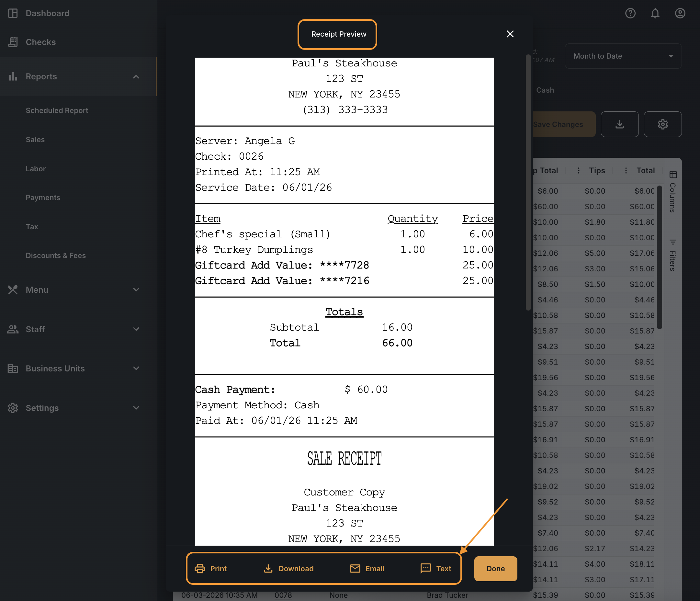700x601 pixels.
Task: Click the $1.80 tips cell
Action: pyautogui.click(x=594, y=222)
